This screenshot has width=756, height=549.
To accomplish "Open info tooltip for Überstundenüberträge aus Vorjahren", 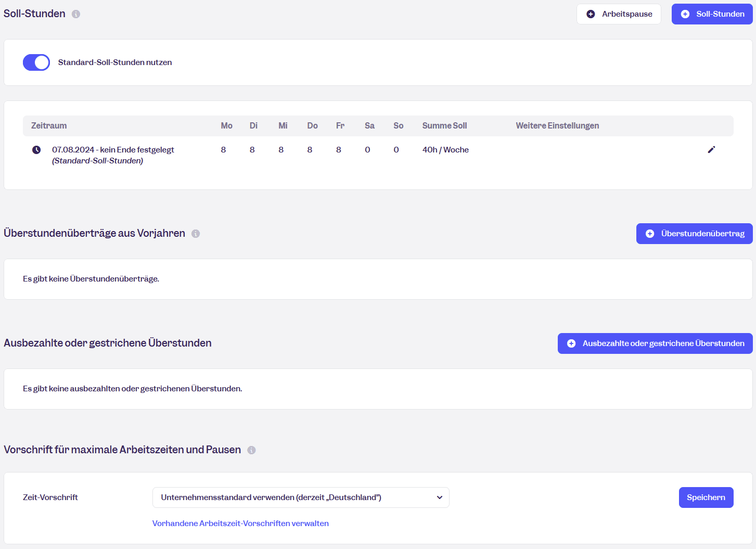I will pos(196,234).
